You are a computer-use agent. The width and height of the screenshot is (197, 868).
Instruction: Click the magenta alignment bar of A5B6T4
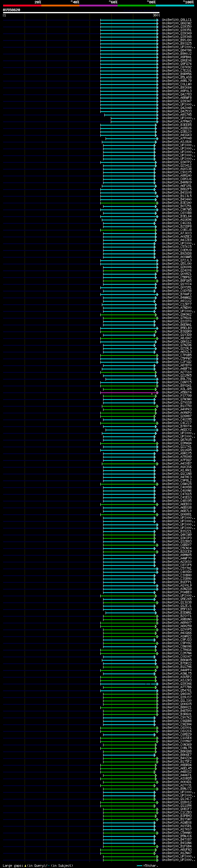pos(129,393)
